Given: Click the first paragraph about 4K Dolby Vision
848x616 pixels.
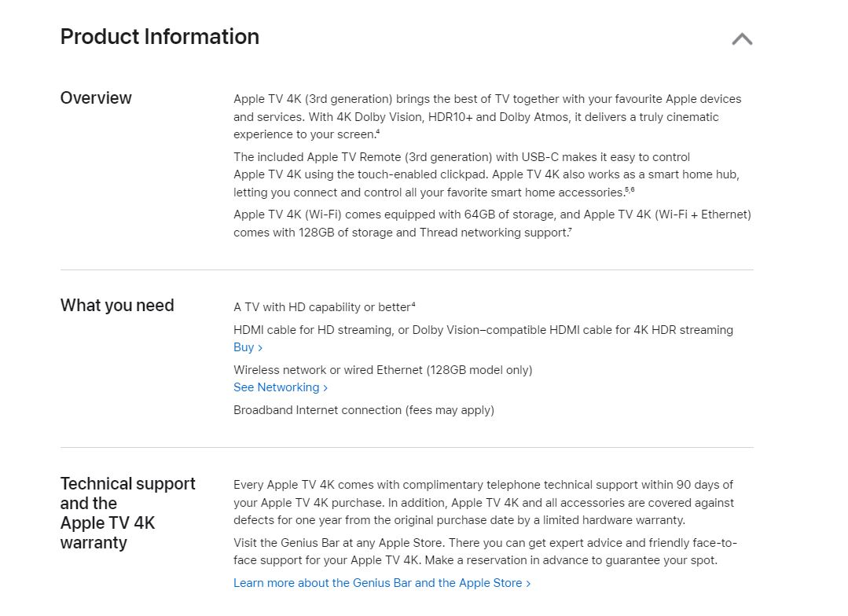Looking at the screenshot, I should [487, 117].
